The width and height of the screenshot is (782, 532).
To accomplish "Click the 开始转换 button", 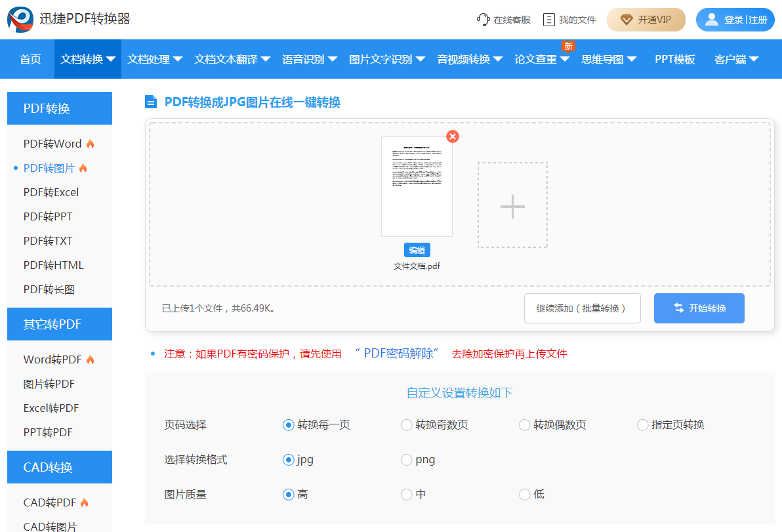I will coord(699,308).
